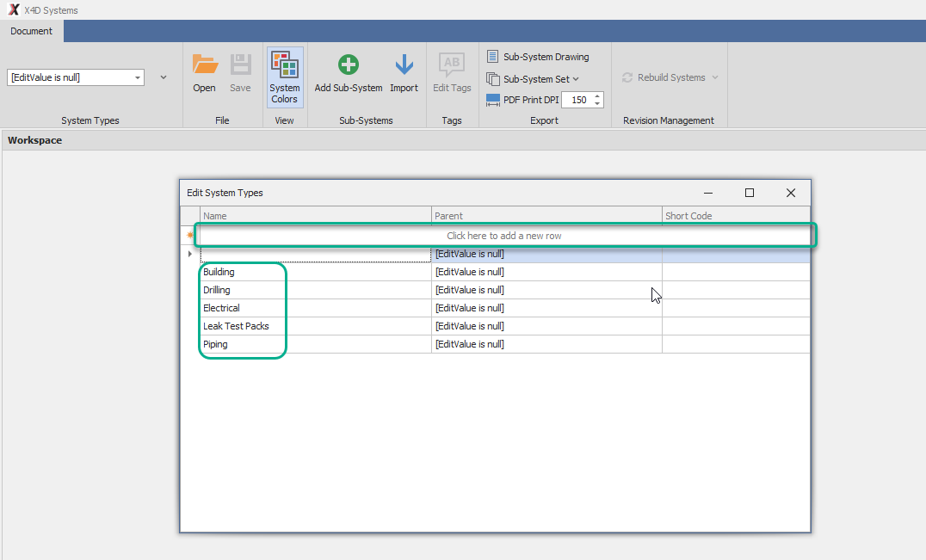Viewport: 926px width, 560px height.
Task: Increase the PDF Print DPI value
Action: (598, 95)
